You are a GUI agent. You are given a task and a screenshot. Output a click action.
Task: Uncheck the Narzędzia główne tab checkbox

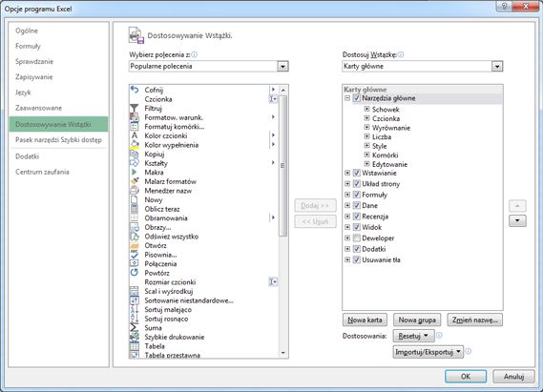(357, 98)
